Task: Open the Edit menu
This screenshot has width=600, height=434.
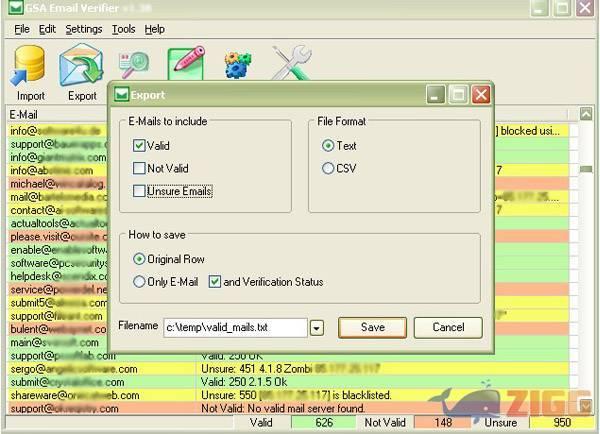Action: click(x=47, y=29)
